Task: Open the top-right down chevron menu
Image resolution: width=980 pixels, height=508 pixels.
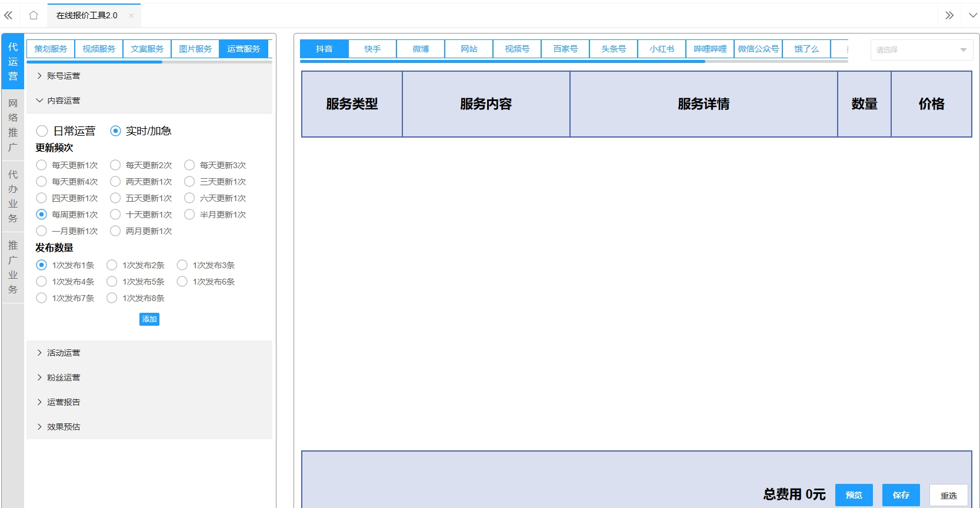Action: pyautogui.click(x=972, y=15)
